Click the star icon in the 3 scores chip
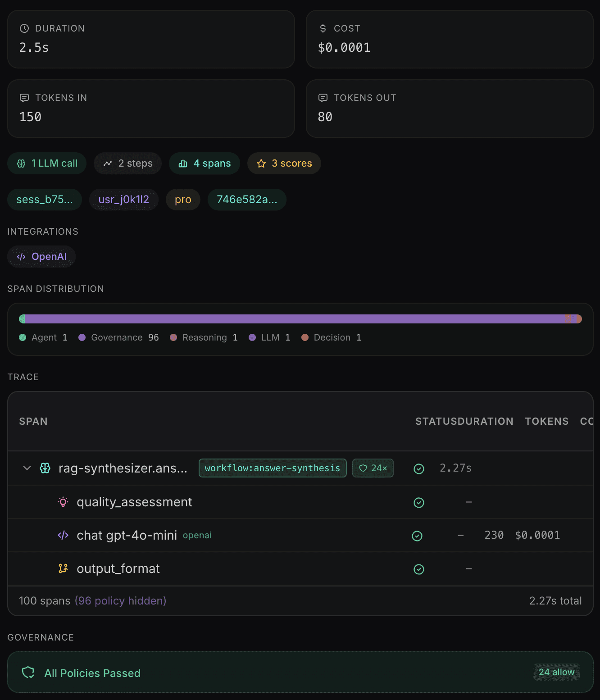This screenshot has width=600, height=700. tap(261, 164)
